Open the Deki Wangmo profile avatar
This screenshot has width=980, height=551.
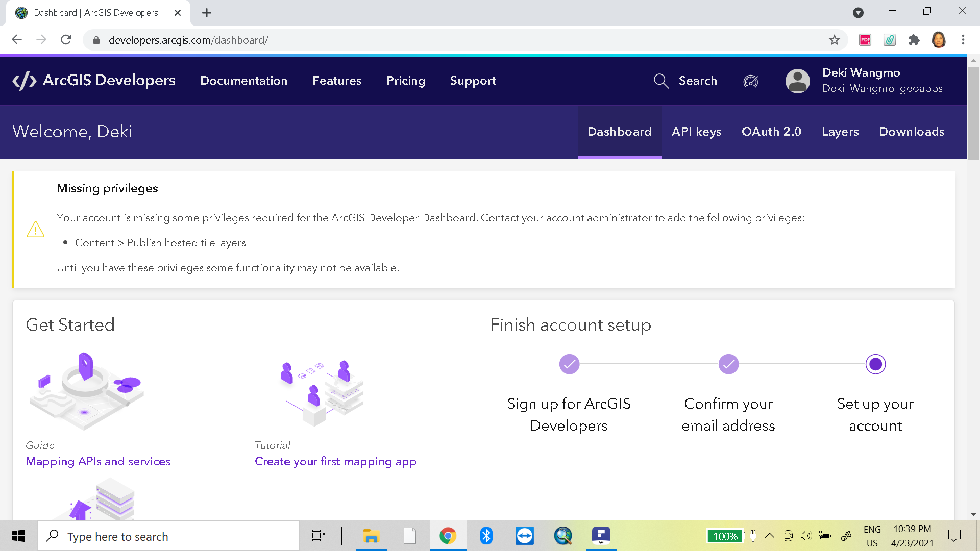click(x=797, y=81)
